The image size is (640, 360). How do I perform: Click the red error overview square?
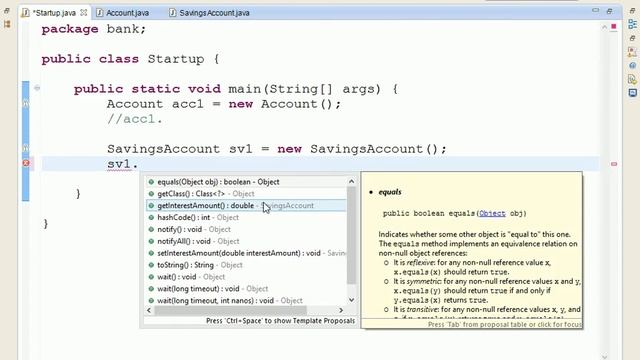(613, 27)
